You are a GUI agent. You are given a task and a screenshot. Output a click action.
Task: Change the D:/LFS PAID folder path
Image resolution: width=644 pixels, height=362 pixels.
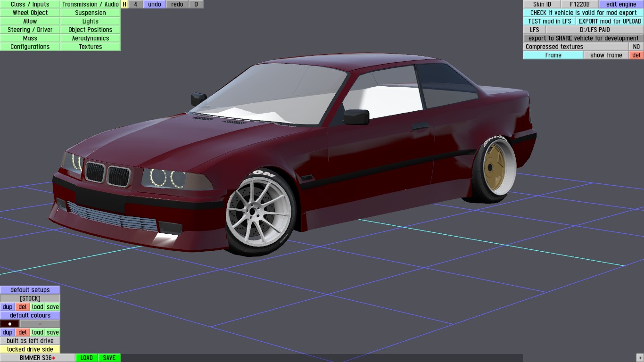point(595,30)
